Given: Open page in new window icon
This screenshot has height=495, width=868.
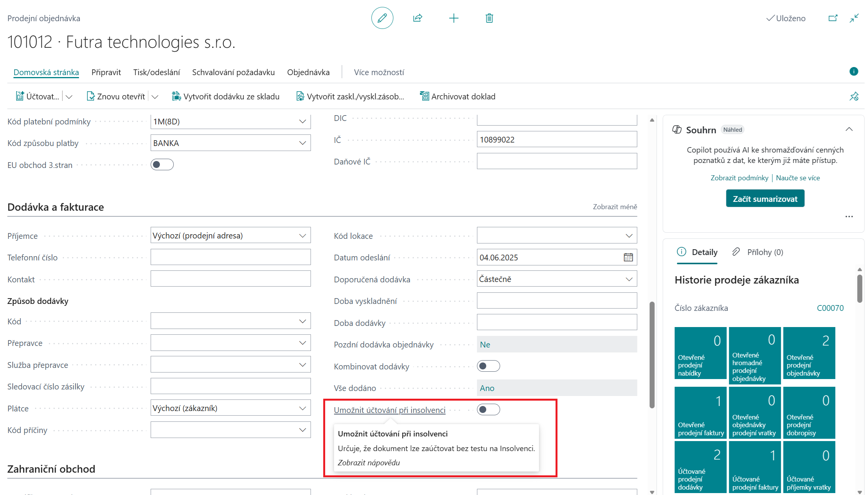Looking at the screenshot, I should [833, 18].
